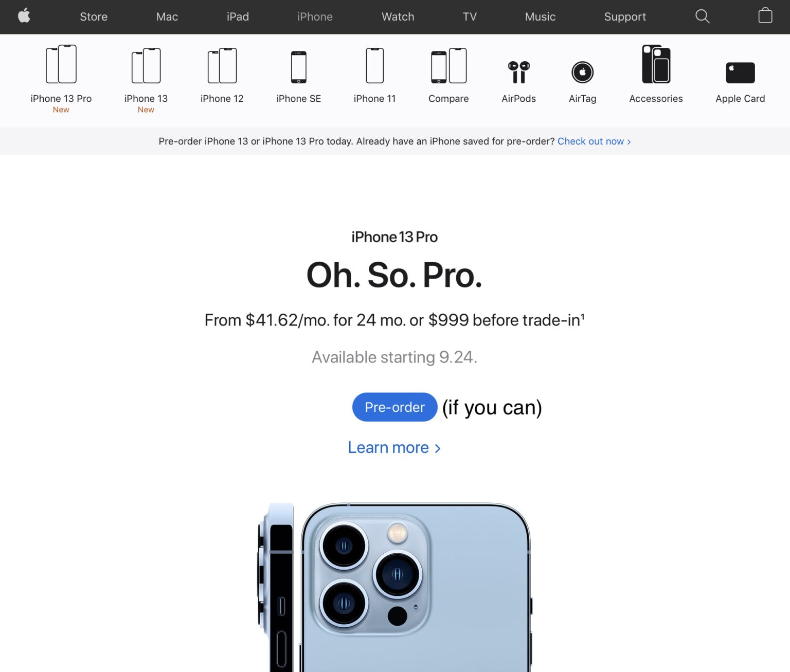Open the AirPods icon
Image resolution: width=790 pixels, height=672 pixels.
tap(518, 72)
